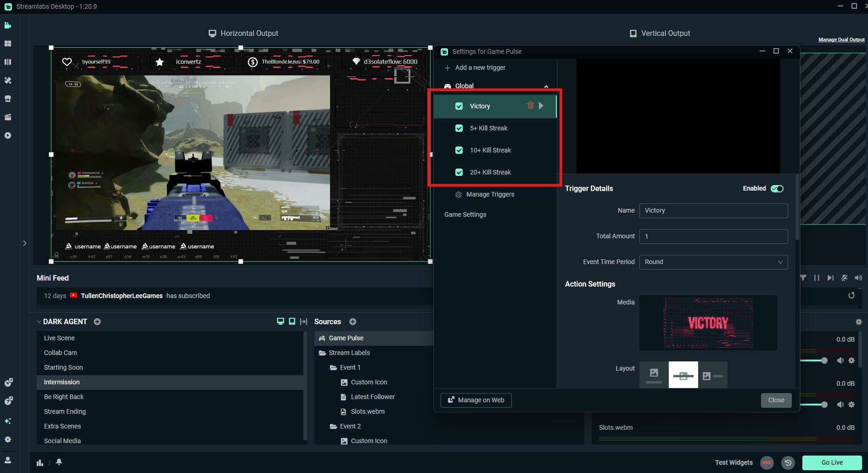The image size is (868, 473).
Task: Select the Latest Follower source
Action: (374, 397)
